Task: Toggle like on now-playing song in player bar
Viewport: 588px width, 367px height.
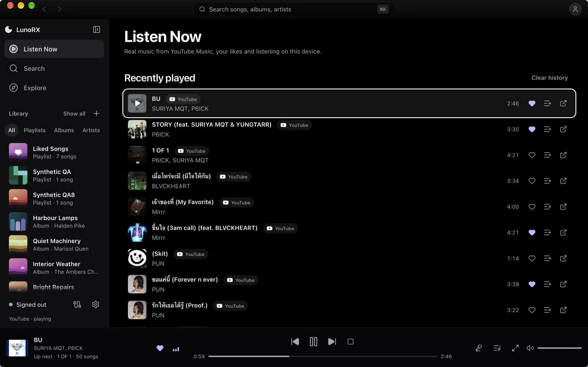Action: [160, 348]
